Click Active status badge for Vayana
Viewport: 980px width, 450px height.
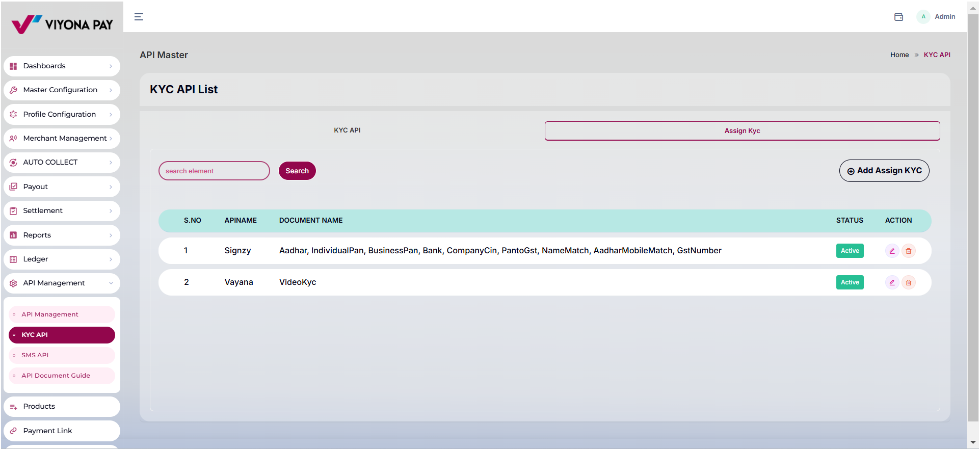pyautogui.click(x=850, y=282)
